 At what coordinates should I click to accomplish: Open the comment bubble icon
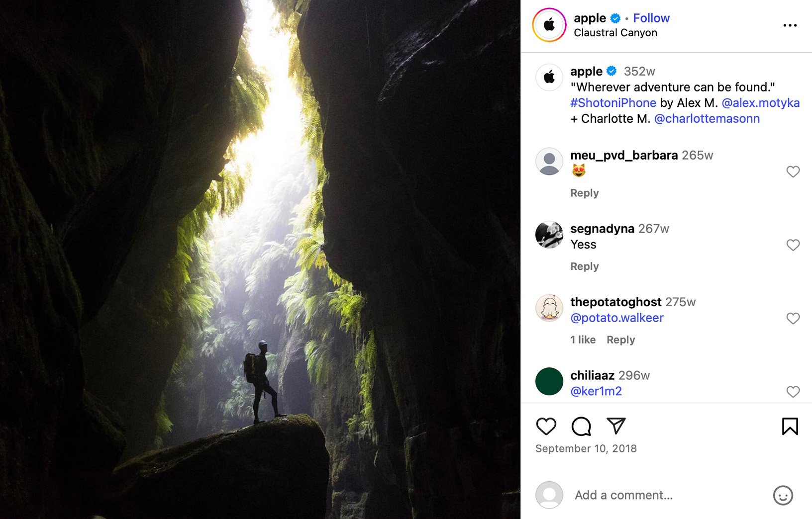point(581,427)
